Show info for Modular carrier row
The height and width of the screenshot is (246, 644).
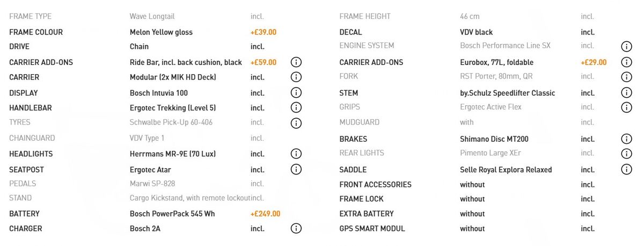[296, 77]
